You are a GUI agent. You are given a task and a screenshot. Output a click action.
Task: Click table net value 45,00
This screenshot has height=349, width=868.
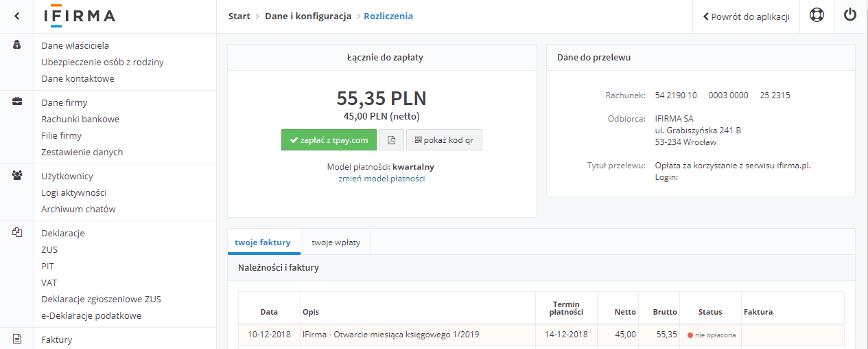625,335
